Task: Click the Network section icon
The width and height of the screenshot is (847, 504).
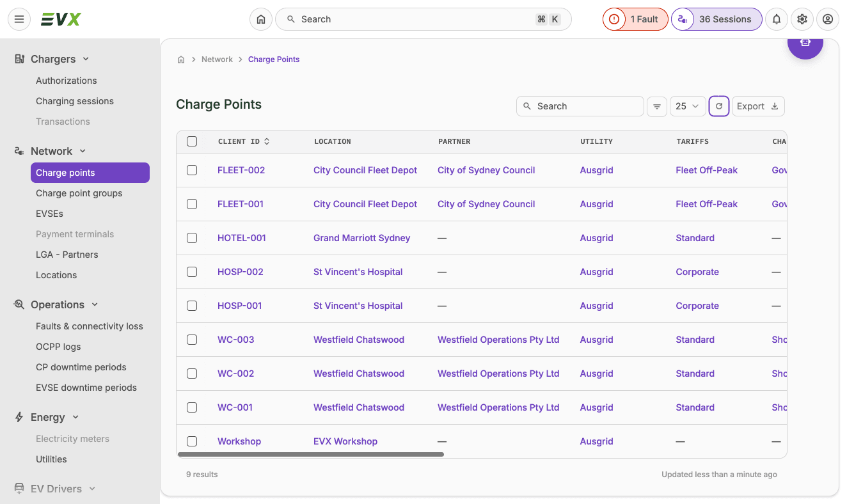Action: pyautogui.click(x=20, y=151)
